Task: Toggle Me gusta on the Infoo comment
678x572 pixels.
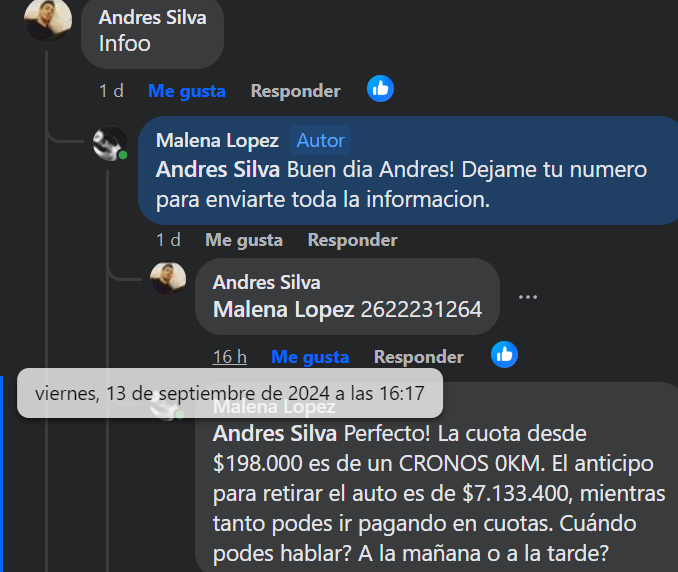Action: [x=187, y=91]
